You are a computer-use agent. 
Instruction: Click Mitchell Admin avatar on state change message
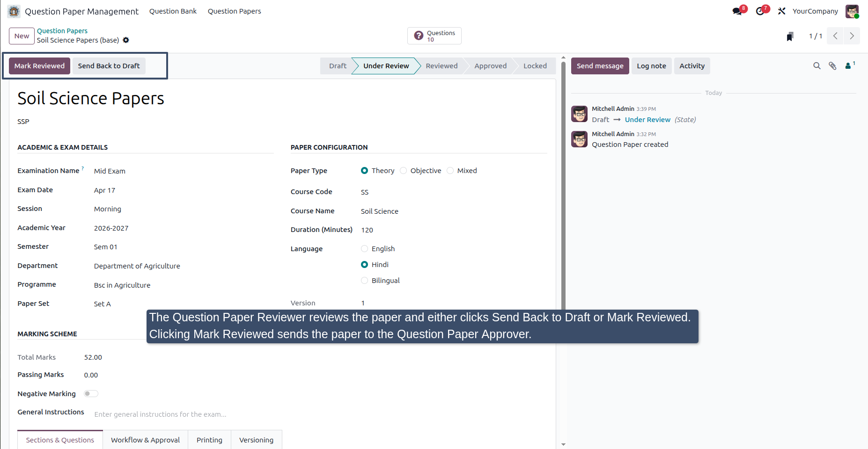[579, 114]
